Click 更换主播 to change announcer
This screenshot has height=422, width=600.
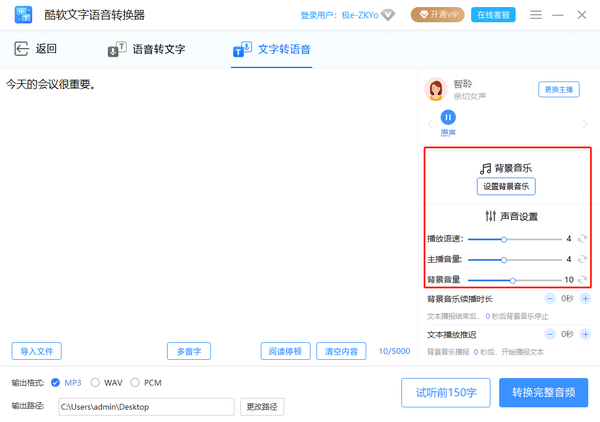[559, 90]
